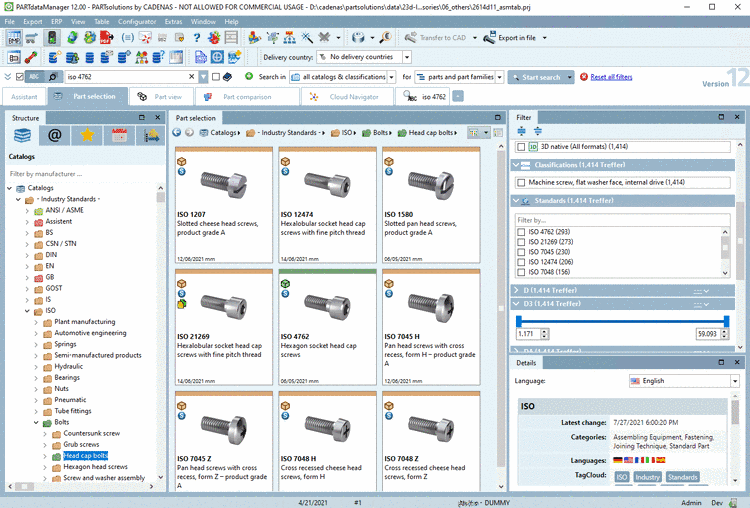Increase the 59.093 maximum value stepper
The height and width of the screenshot is (508, 750).
(724, 331)
